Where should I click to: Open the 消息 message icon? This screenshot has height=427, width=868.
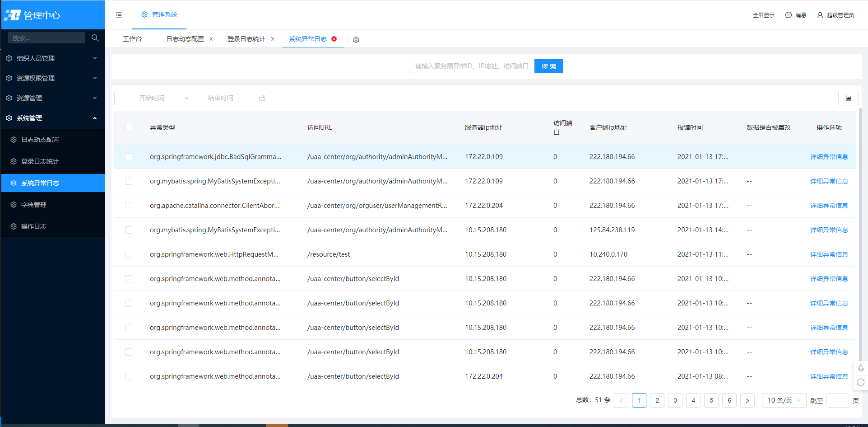coord(789,15)
